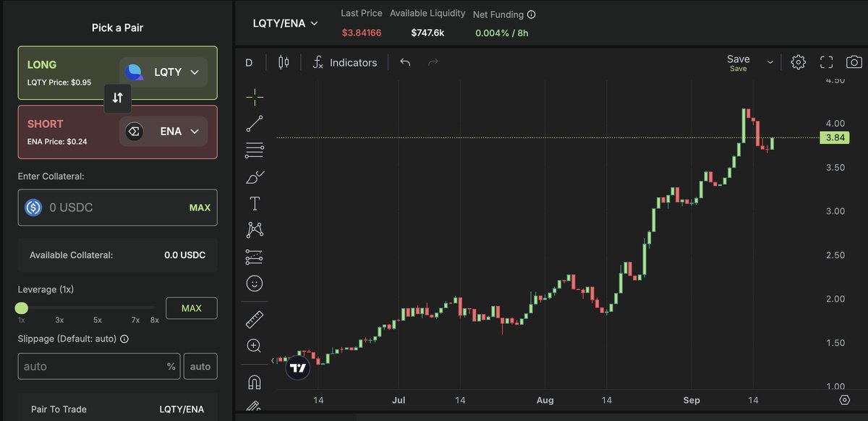Viewport: 868px width, 421px height.
Task: Click the Sep label on the time axis
Action: 692,400
